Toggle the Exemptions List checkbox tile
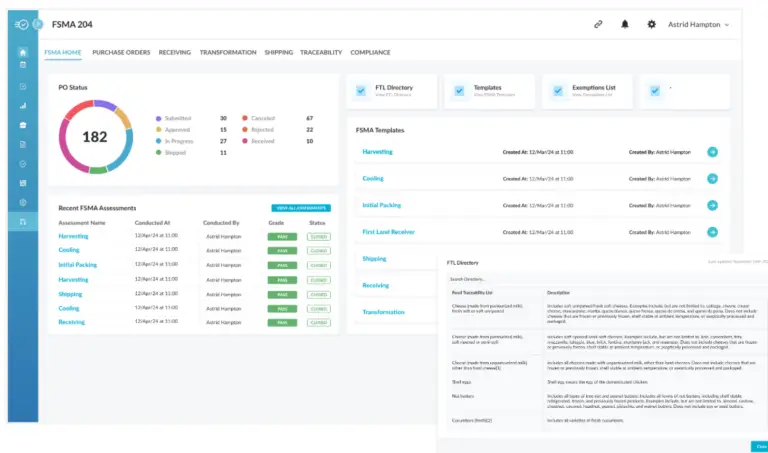Image resolution: width=768 pixels, height=453 pixels. (x=557, y=91)
